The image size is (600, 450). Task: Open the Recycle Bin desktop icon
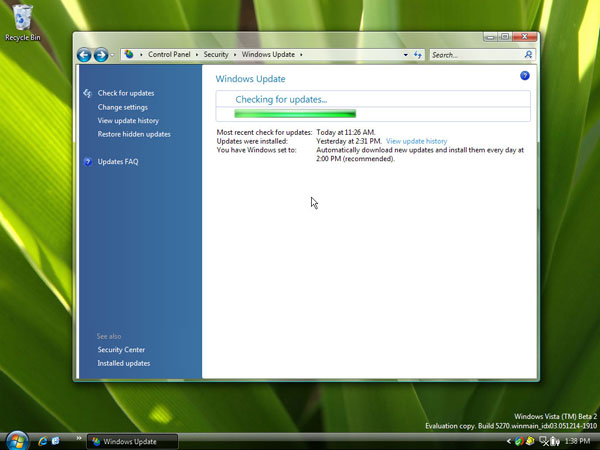(x=23, y=22)
